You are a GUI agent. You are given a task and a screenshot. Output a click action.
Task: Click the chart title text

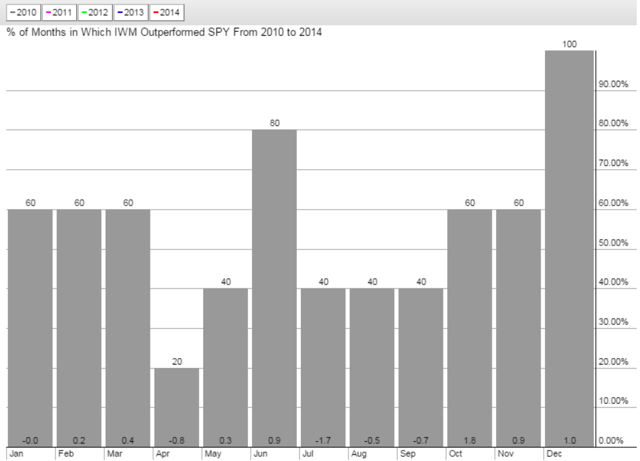164,32
